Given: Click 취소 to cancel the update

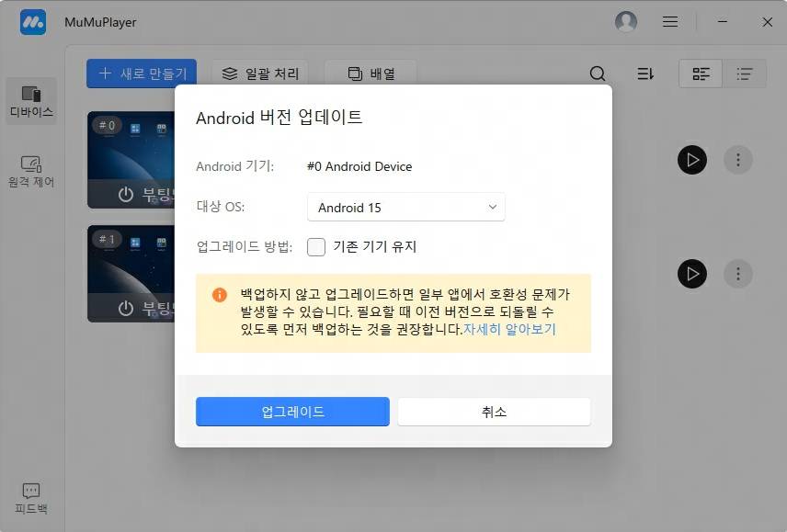Looking at the screenshot, I should click(494, 412).
